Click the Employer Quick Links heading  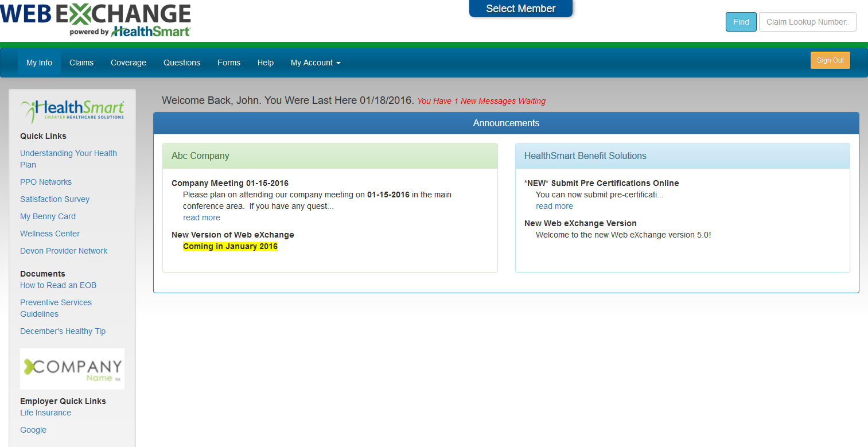[x=63, y=401]
